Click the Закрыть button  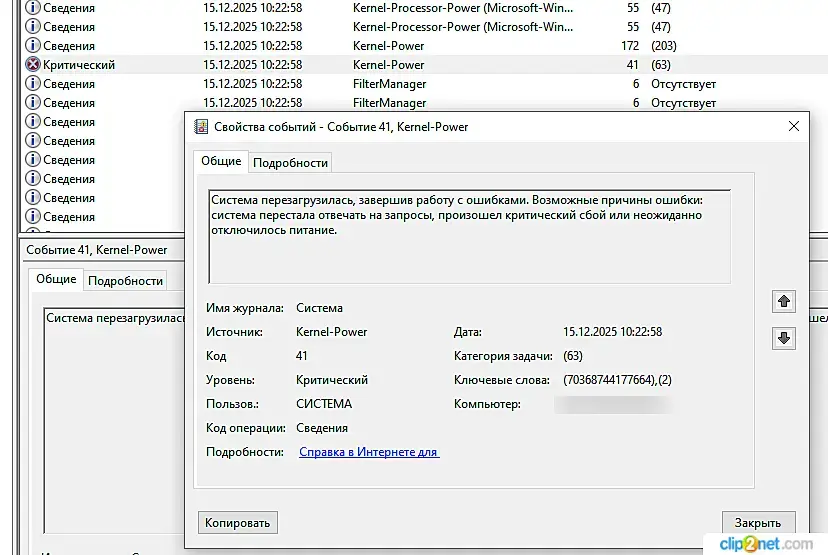[x=758, y=523]
